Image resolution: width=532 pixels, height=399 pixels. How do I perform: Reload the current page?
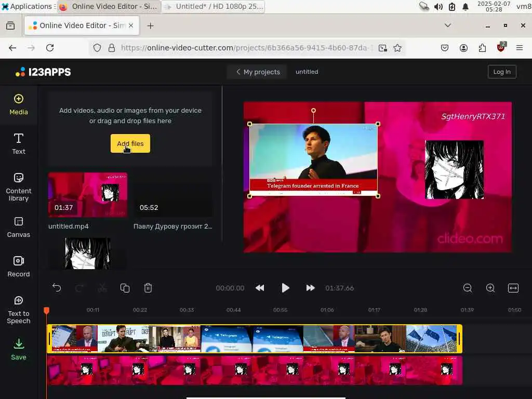(x=50, y=48)
